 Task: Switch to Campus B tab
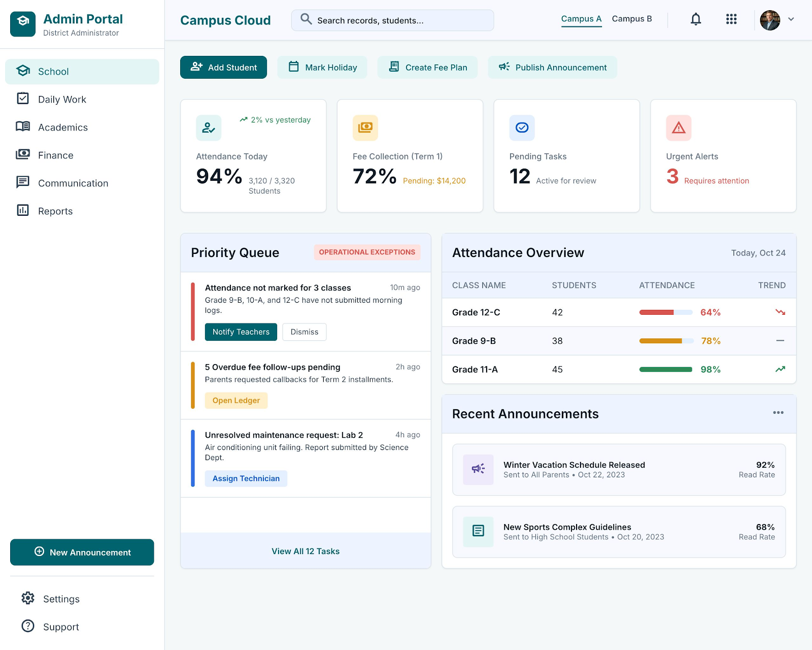[632, 19]
